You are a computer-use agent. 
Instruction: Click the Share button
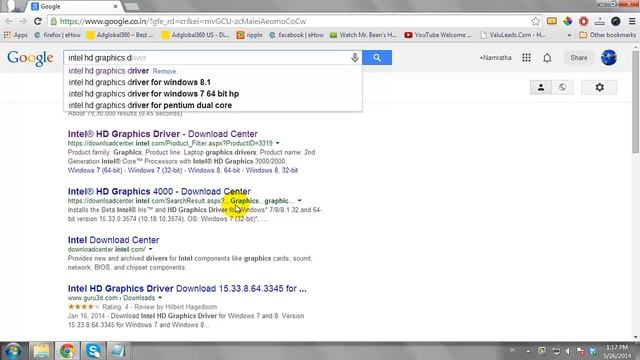click(578, 58)
